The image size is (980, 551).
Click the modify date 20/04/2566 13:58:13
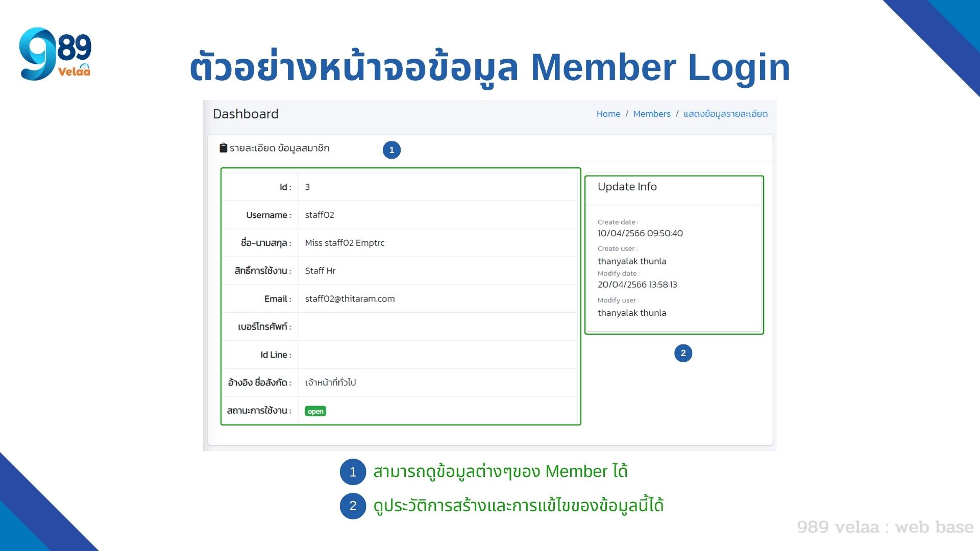pos(638,285)
